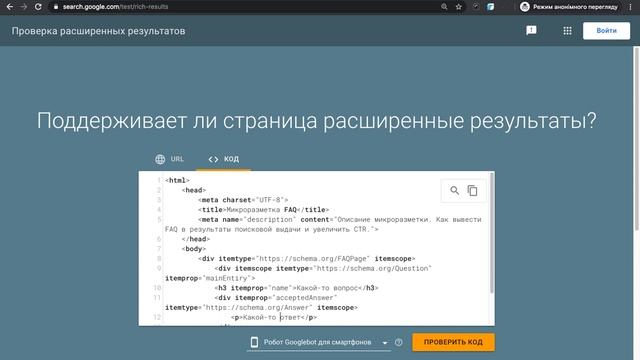The width and height of the screenshot is (640, 360).
Task: Click the incognito mode indicator
Action: [x=569, y=7]
